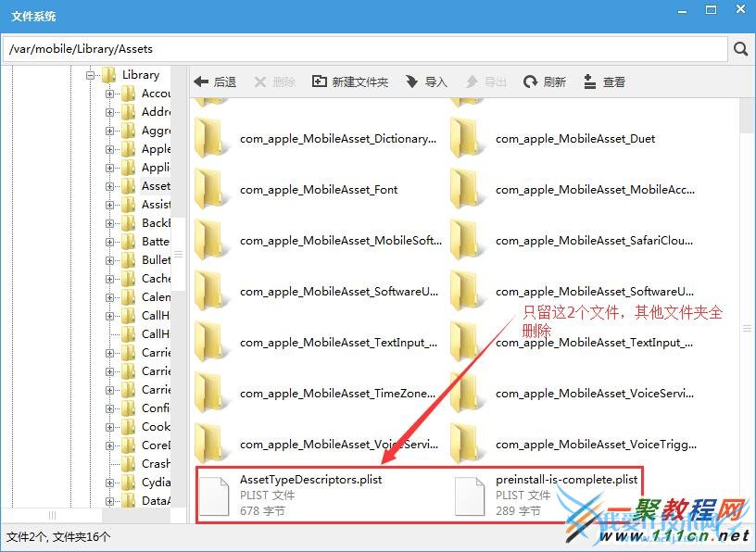Click the 新建文件夹 button label
The width and height of the screenshot is (756, 552).
click(359, 82)
